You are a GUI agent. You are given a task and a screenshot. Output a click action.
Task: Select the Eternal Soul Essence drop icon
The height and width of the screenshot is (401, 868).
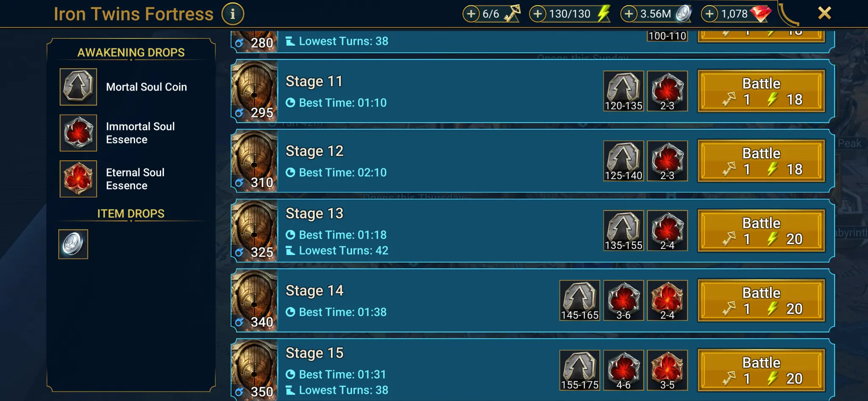point(78,179)
